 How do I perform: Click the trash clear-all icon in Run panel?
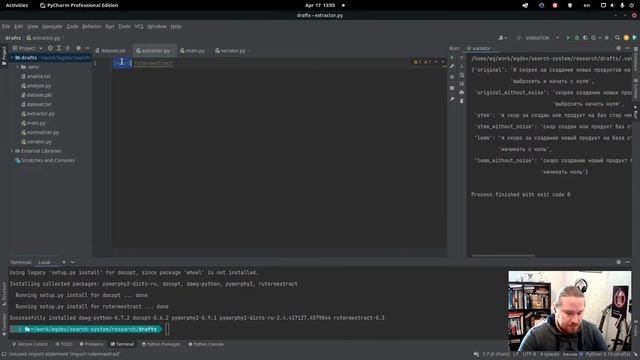462,101
